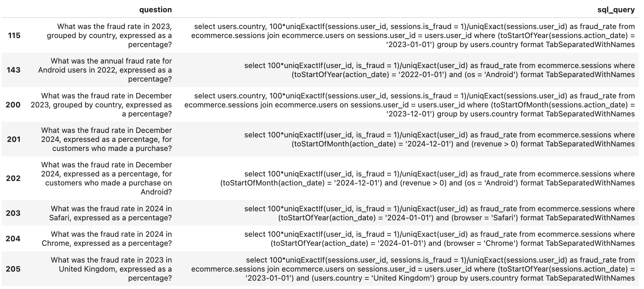Screen dimensions: 644x289
Task: Select the 2023 fraud rate by country question
Action: [x=110, y=35]
